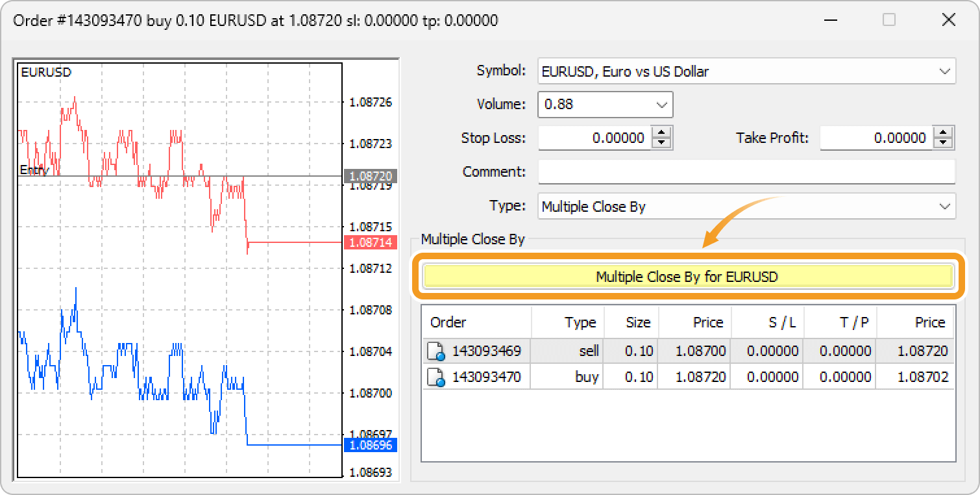Click the T / P column header
980x495 pixels.
tap(840, 322)
